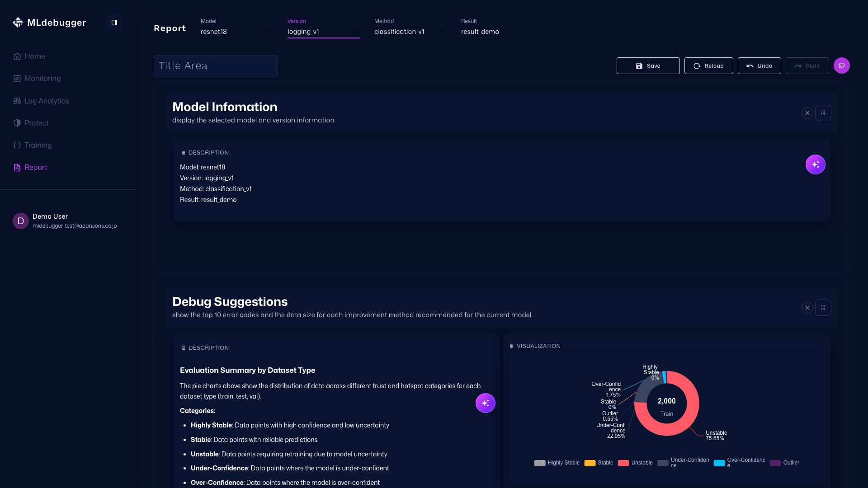The height and width of the screenshot is (488, 868).
Task: Go to Monitoring in the sidebar
Action: click(x=42, y=79)
